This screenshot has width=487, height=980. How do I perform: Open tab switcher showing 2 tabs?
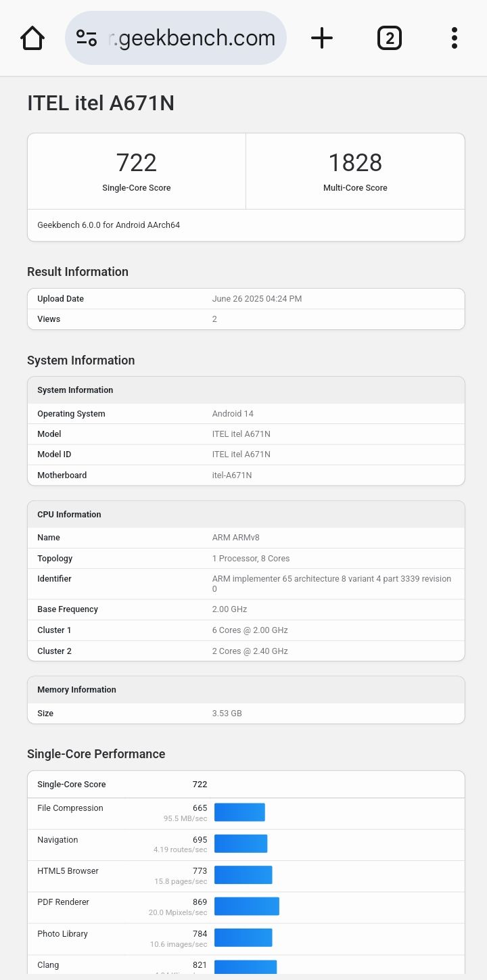click(389, 38)
